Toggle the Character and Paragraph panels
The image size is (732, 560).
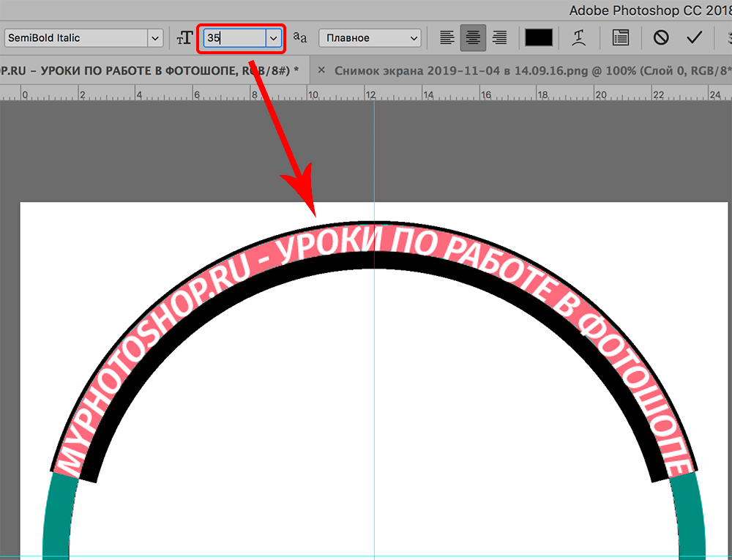[x=621, y=38]
